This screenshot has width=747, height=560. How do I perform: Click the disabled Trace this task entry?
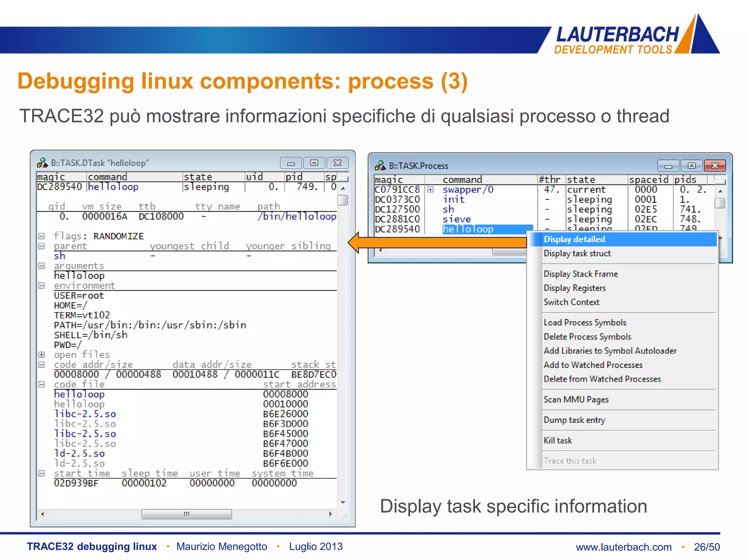tap(570, 461)
